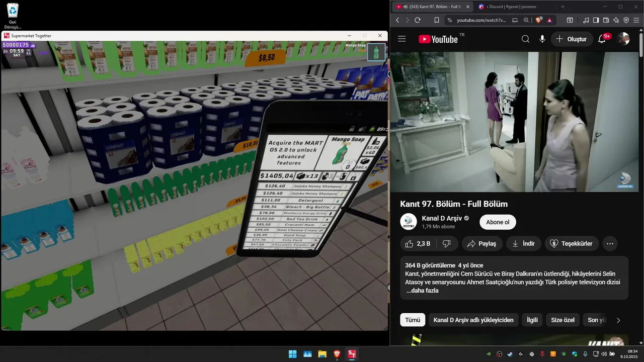This screenshot has width=644, height=362.
Task: Open Brave Shields lion icon
Action: (538, 20)
